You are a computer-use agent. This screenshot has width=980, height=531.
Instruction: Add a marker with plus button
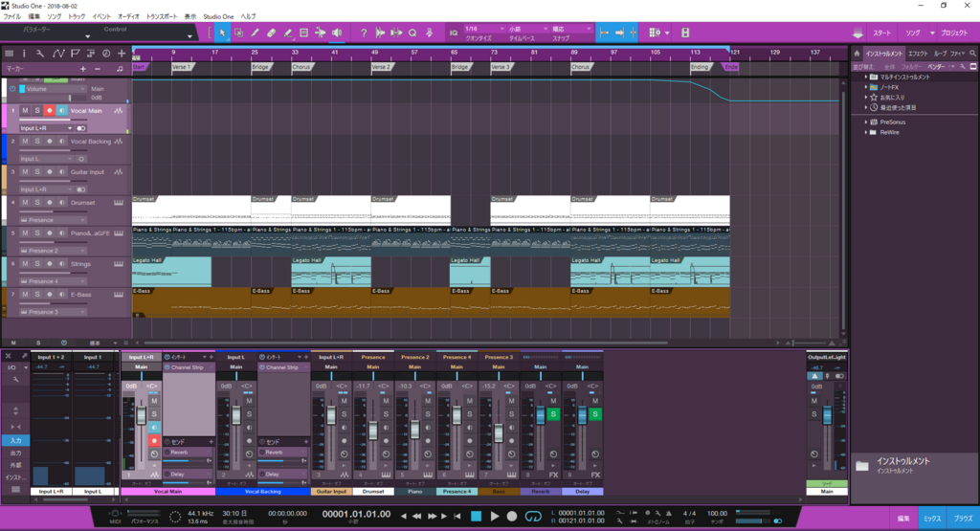click(82, 69)
